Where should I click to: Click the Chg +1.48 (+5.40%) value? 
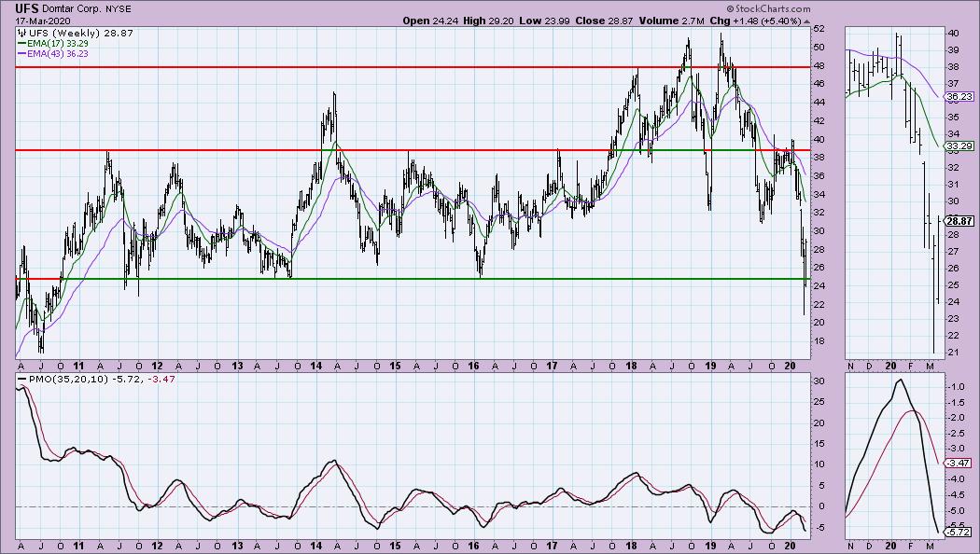pyautogui.click(x=755, y=21)
